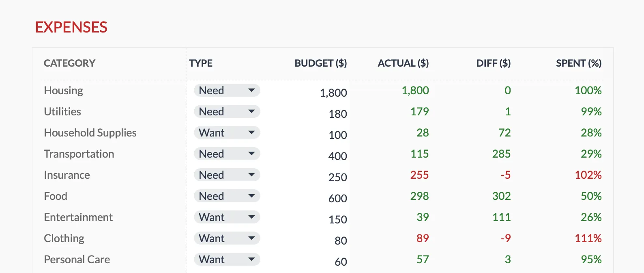The height and width of the screenshot is (273, 644).
Task: Click the ACTUAL ($) column heading
Action: pyautogui.click(x=403, y=63)
